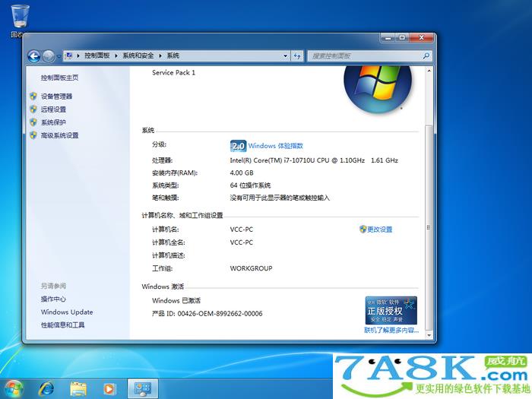Refresh the address bar view
Viewport: 532px width, 399px height.
(297, 55)
